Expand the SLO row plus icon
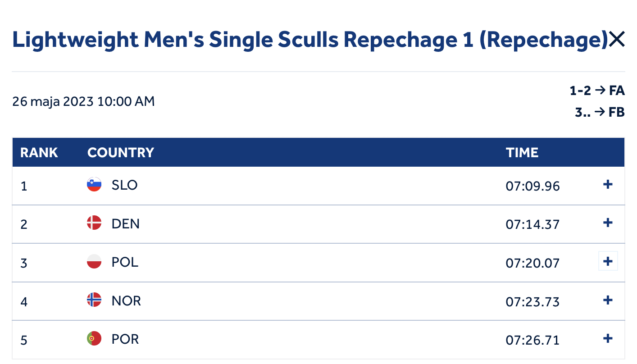 click(608, 184)
